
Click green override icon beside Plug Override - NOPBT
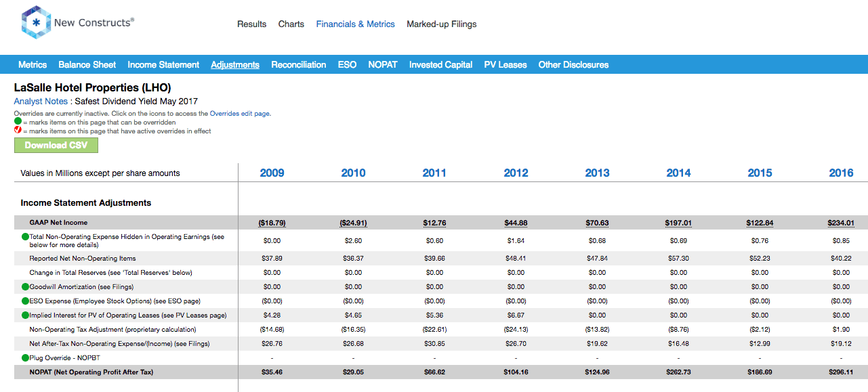coord(25,357)
